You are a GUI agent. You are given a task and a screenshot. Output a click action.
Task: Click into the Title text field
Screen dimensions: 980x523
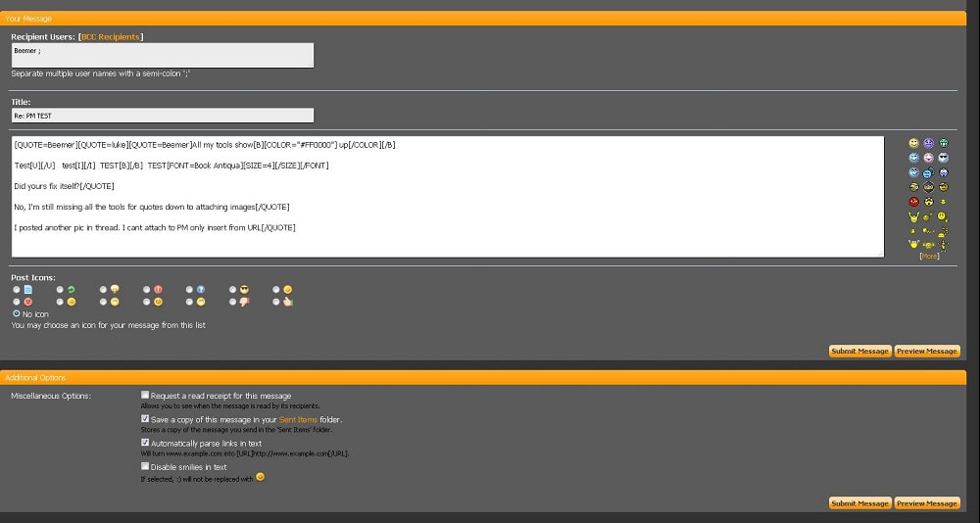[x=162, y=116]
